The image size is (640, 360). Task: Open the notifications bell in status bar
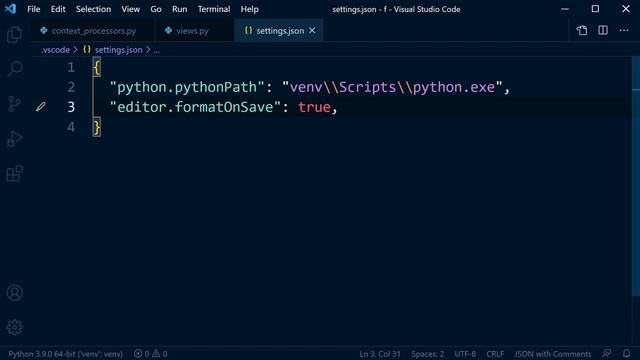[x=627, y=353]
